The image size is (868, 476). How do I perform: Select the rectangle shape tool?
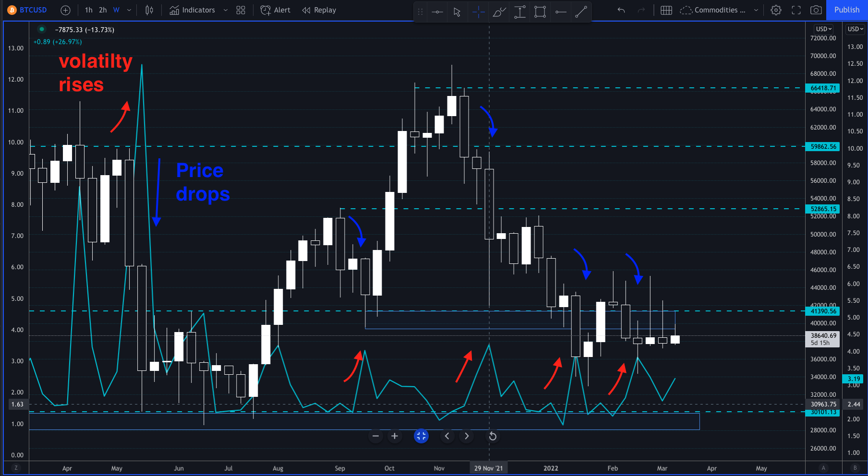[540, 12]
